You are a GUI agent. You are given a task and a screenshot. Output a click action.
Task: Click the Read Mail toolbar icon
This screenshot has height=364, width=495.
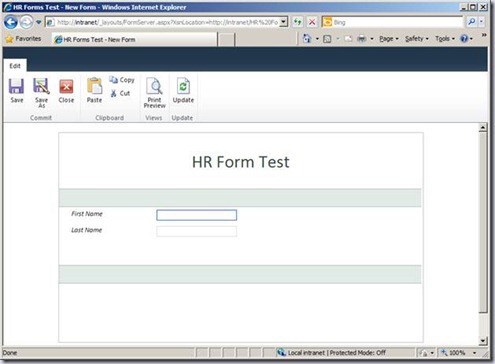(x=348, y=39)
